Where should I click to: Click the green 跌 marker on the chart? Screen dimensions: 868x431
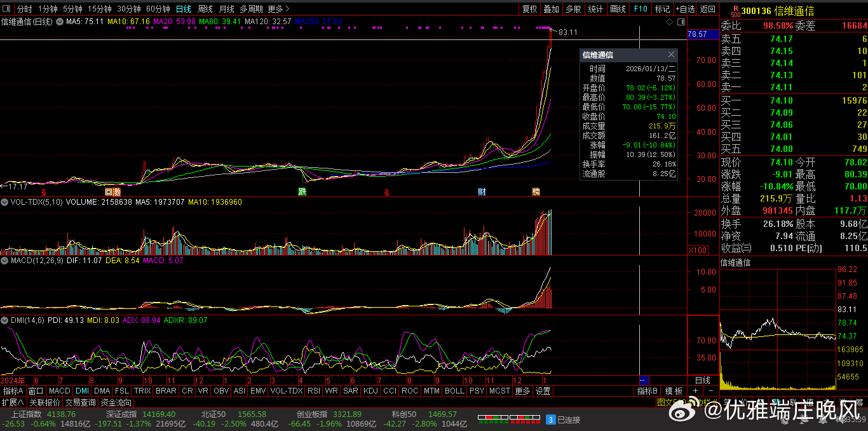[302, 191]
